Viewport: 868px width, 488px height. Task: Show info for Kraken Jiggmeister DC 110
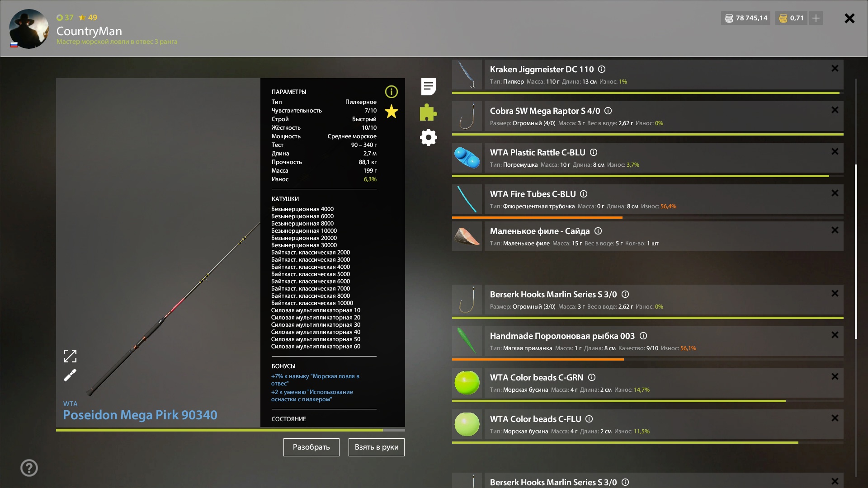602,69
